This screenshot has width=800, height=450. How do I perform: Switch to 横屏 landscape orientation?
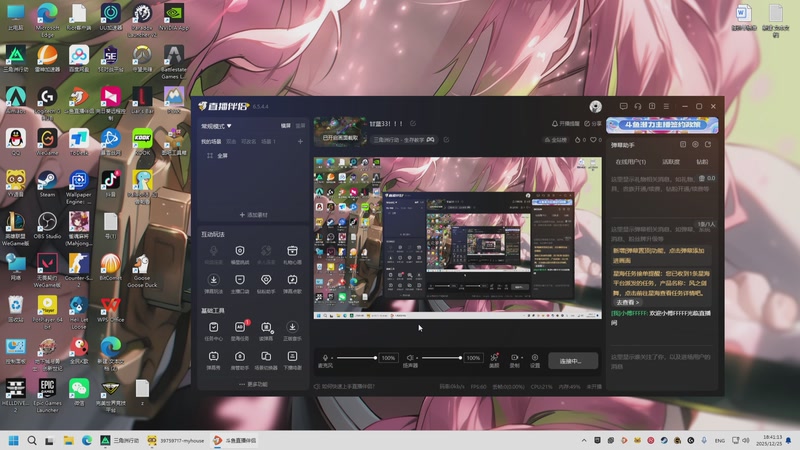click(x=286, y=126)
